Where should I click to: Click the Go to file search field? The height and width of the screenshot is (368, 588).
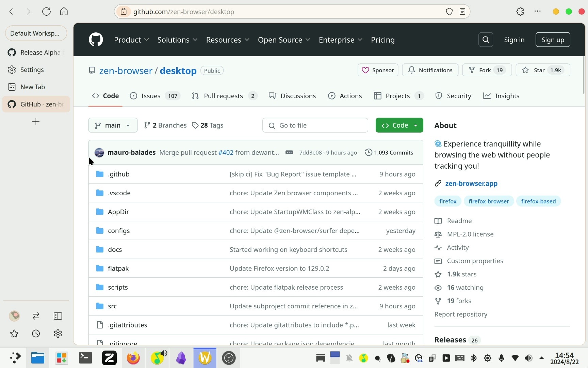[x=315, y=125]
